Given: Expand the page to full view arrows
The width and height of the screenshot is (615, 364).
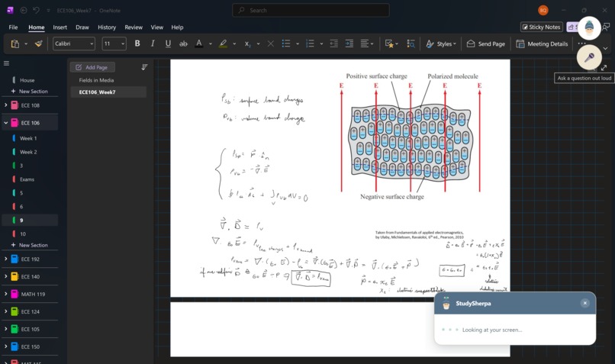Looking at the screenshot, I should click(x=604, y=67).
